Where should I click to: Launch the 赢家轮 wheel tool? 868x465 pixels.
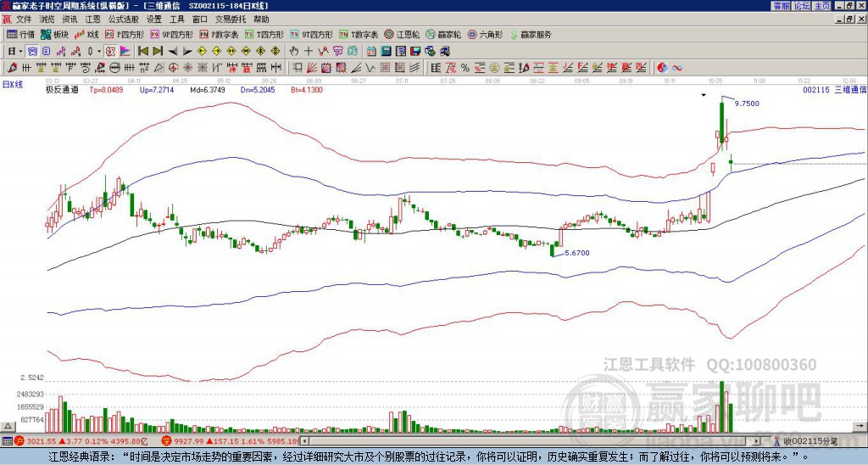tap(443, 34)
